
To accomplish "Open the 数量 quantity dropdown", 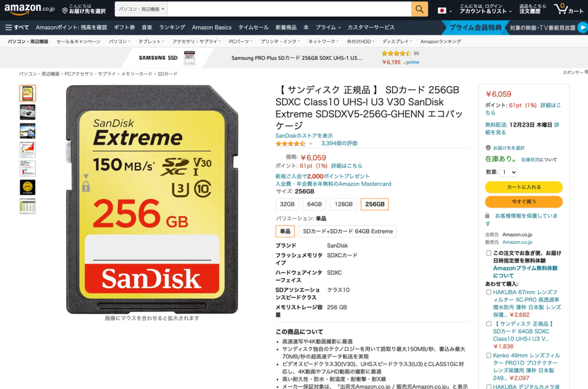I will click(508, 172).
